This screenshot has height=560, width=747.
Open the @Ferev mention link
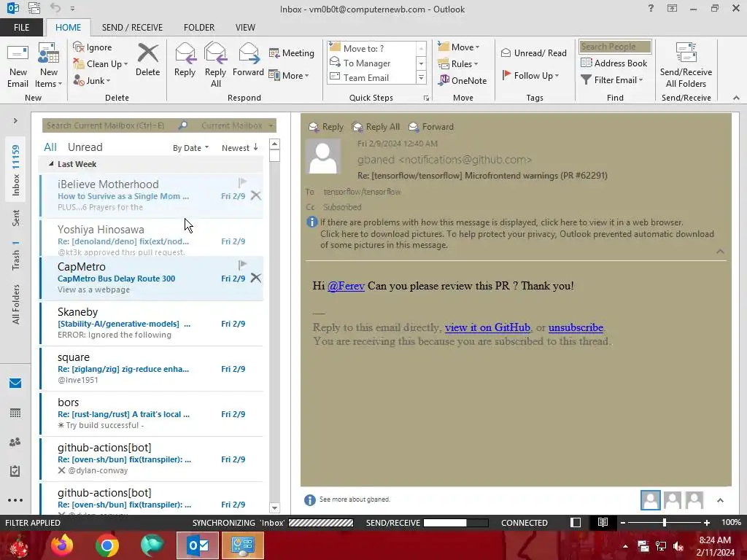[x=346, y=286]
